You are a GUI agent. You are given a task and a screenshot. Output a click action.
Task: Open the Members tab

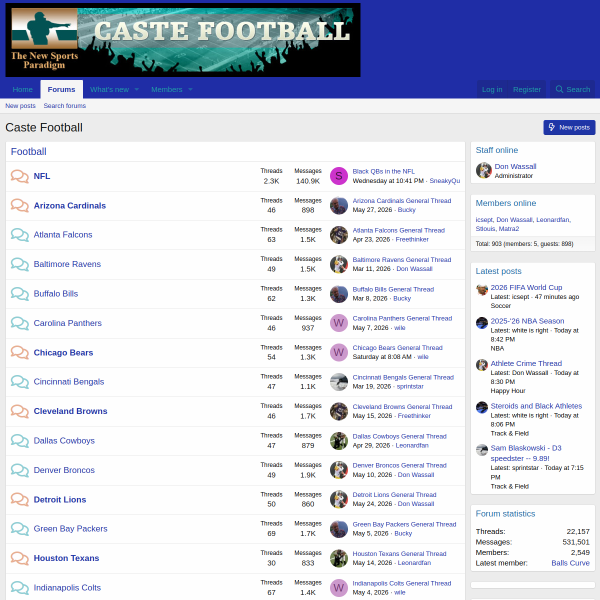(166, 90)
